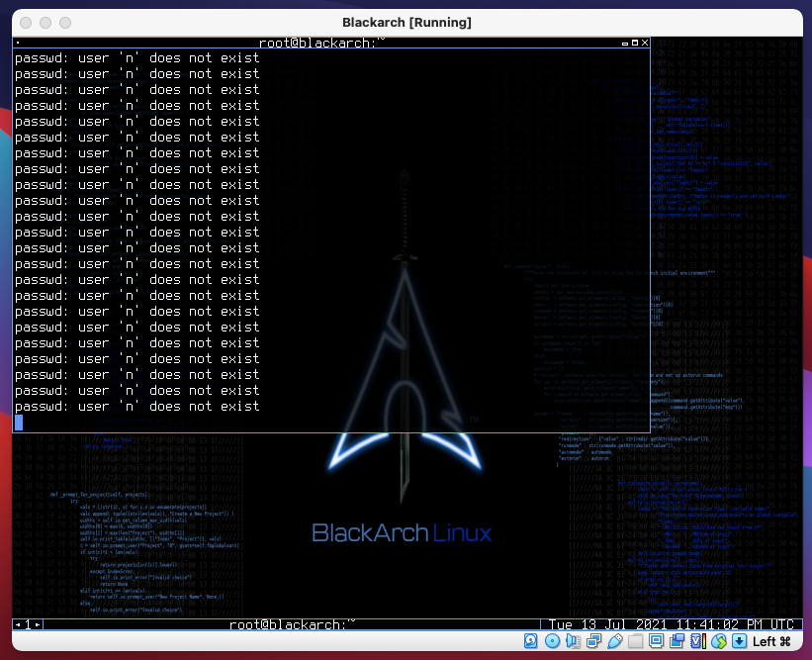Screen dimensions: 812x660
Task: Click the USB devices status icon
Action: (x=616, y=641)
